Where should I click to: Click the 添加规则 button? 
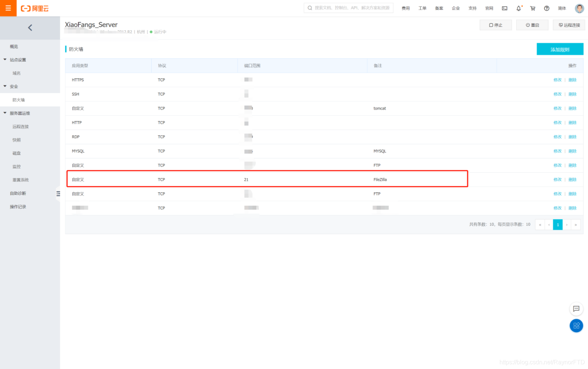(x=560, y=49)
